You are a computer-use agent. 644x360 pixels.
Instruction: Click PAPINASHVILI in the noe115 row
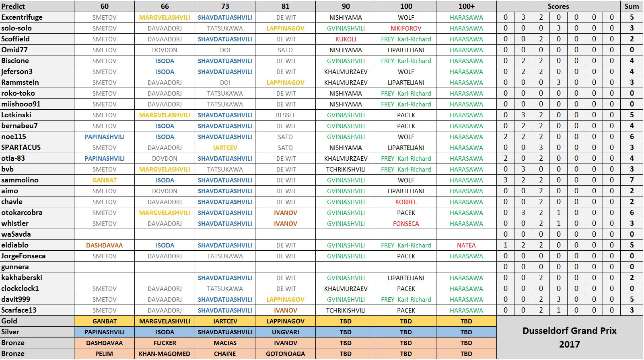click(x=105, y=137)
